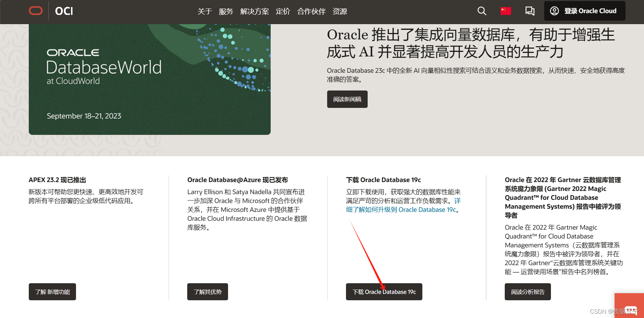Open the chat contact icon in header
This screenshot has width=644, height=318.
click(x=530, y=11)
